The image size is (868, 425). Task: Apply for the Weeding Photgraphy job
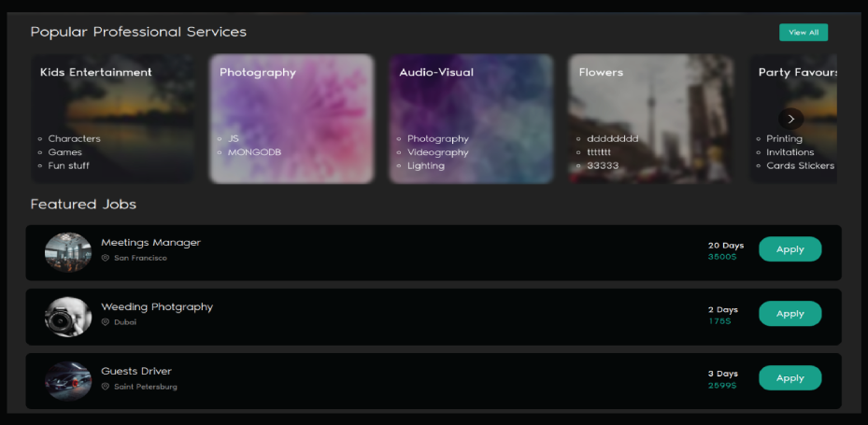790,314
